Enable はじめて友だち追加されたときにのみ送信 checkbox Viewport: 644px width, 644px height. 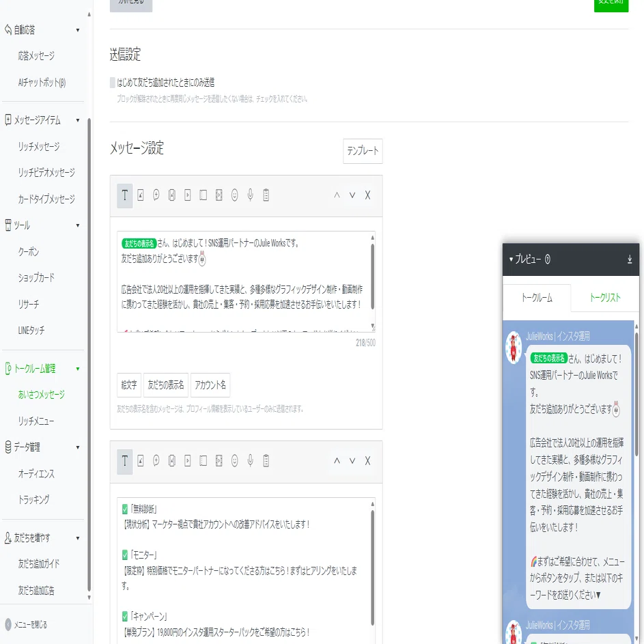(113, 83)
